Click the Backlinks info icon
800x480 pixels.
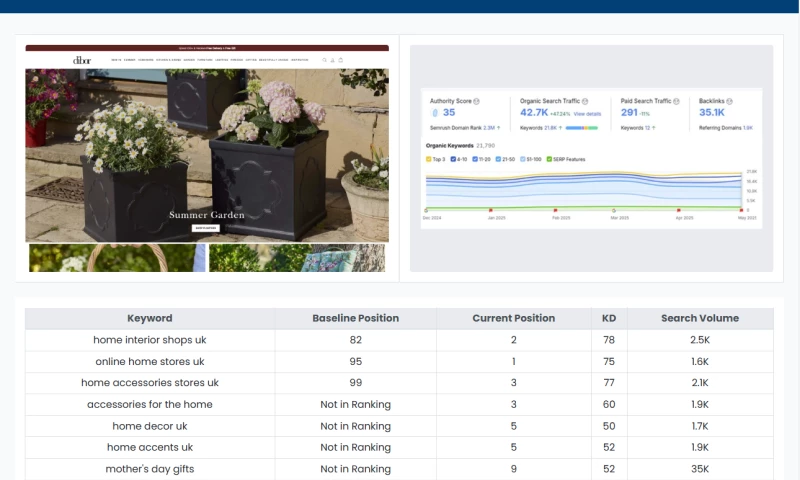pyautogui.click(x=731, y=101)
